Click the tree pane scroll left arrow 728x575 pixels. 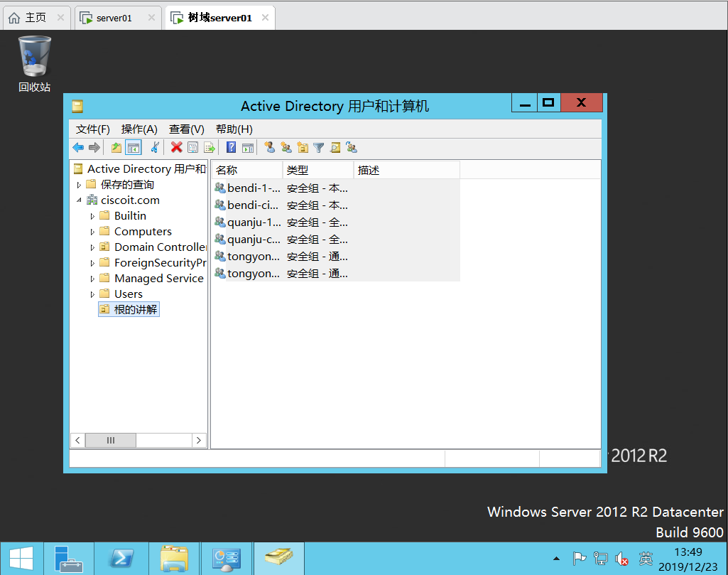[x=77, y=440]
